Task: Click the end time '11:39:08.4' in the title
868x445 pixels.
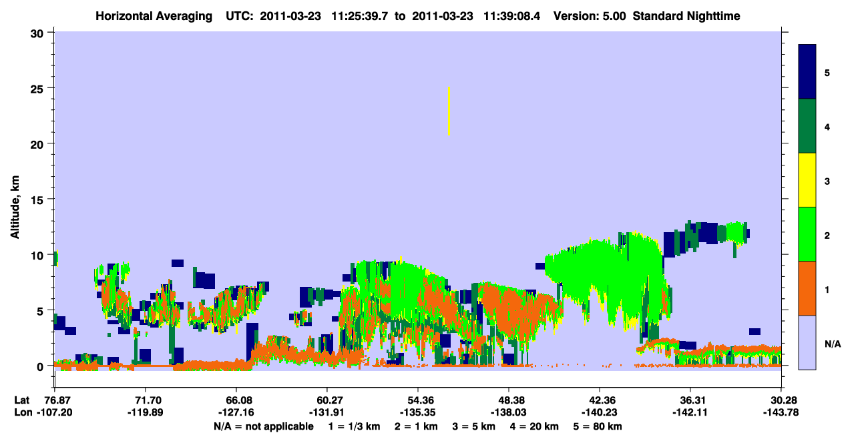Action: click(511, 16)
